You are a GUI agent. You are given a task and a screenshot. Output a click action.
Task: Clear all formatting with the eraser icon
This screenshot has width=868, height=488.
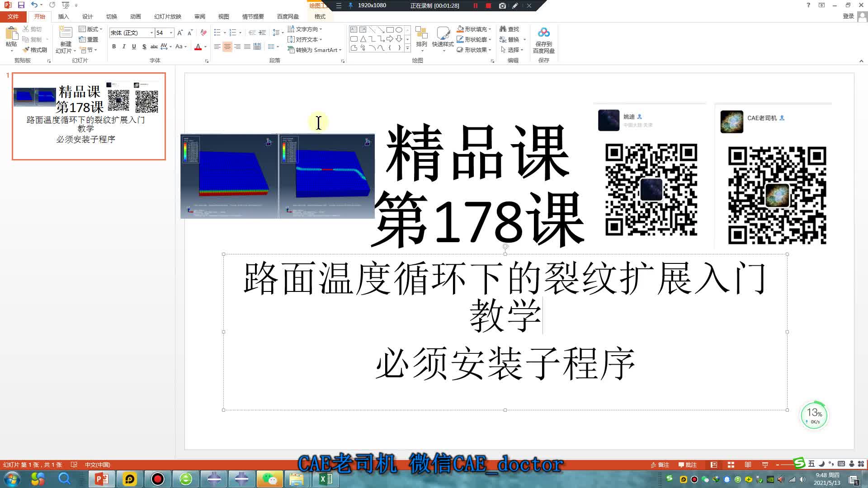tap(203, 33)
